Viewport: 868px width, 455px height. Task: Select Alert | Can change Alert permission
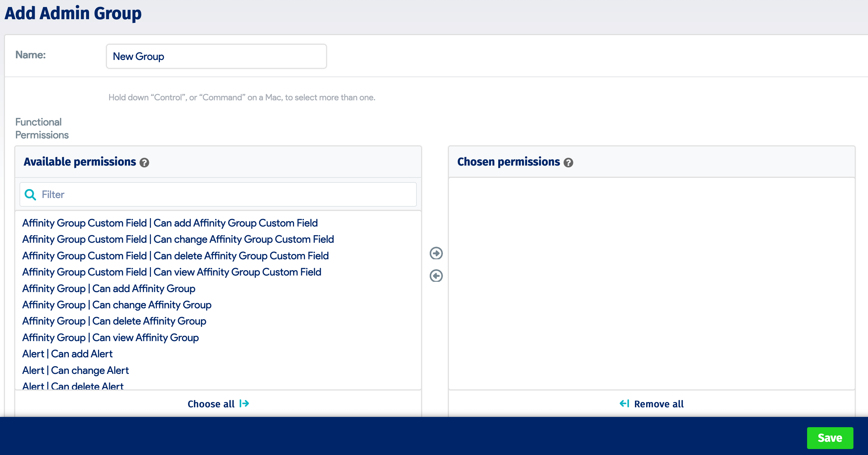pos(75,370)
